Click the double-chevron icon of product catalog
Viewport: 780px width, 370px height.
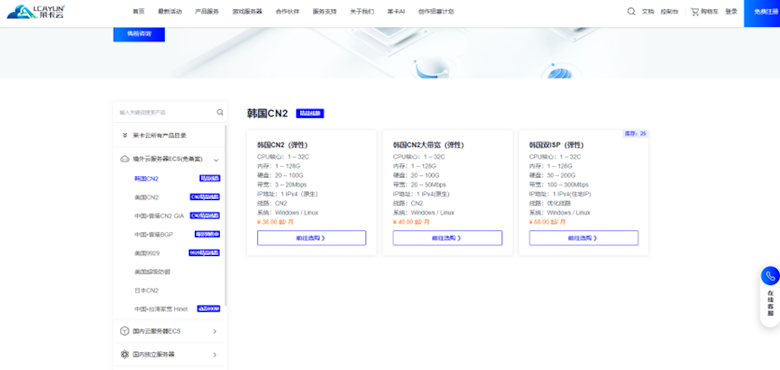pyautogui.click(x=125, y=135)
